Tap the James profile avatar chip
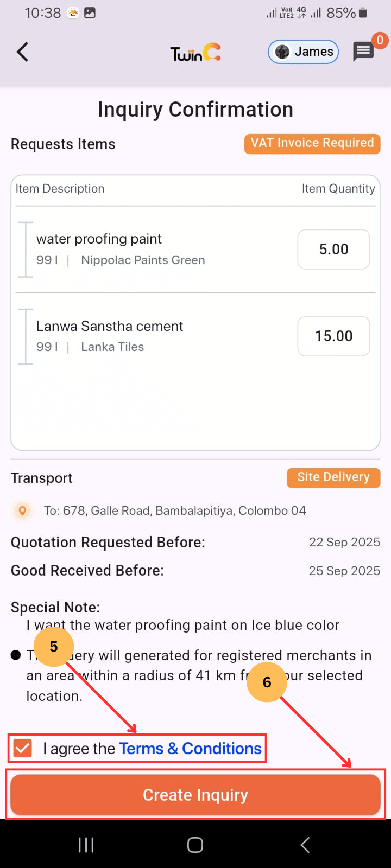This screenshot has height=868, width=391. pos(303,52)
